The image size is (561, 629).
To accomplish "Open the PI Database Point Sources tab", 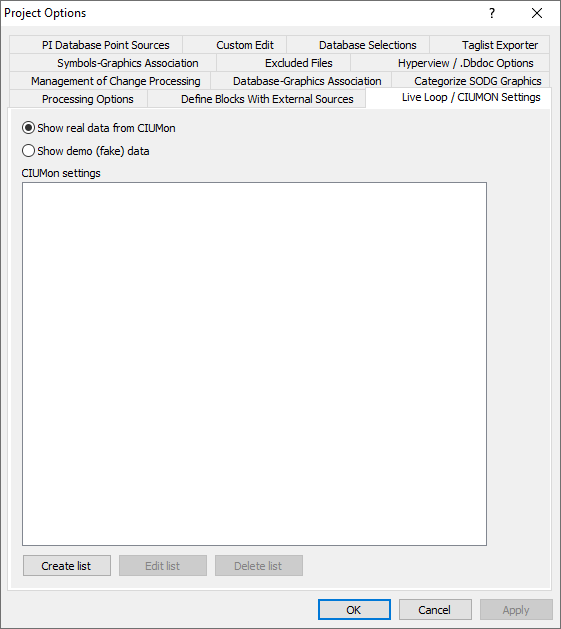I will tap(96, 45).
